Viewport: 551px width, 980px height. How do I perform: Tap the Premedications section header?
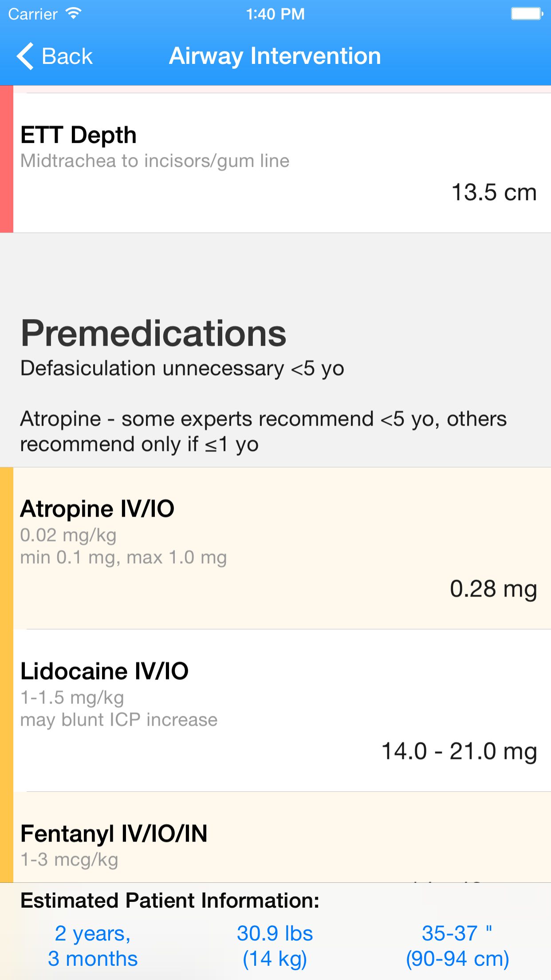pyautogui.click(x=153, y=333)
